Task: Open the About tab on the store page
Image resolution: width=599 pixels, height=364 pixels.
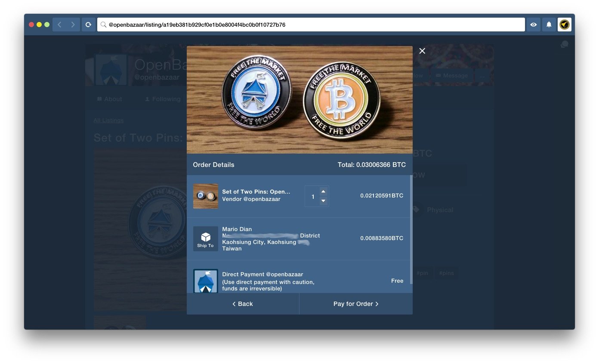Action: pyautogui.click(x=110, y=99)
